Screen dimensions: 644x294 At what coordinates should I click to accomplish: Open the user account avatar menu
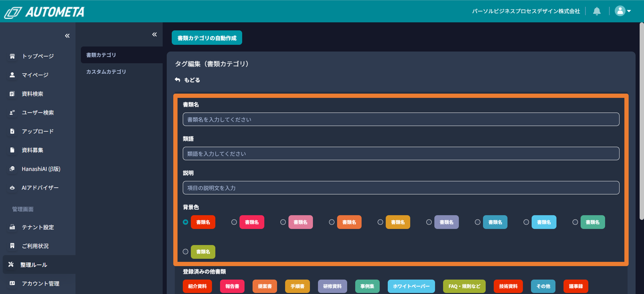tap(623, 11)
